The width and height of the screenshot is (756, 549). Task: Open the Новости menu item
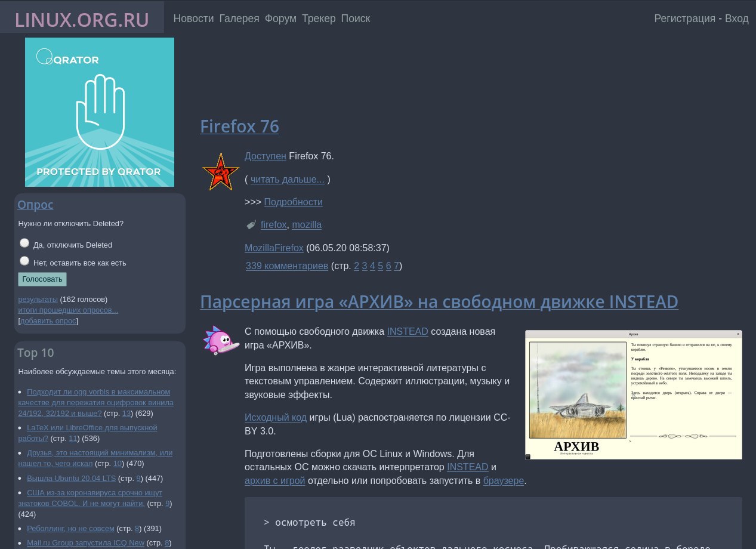(x=193, y=18)
